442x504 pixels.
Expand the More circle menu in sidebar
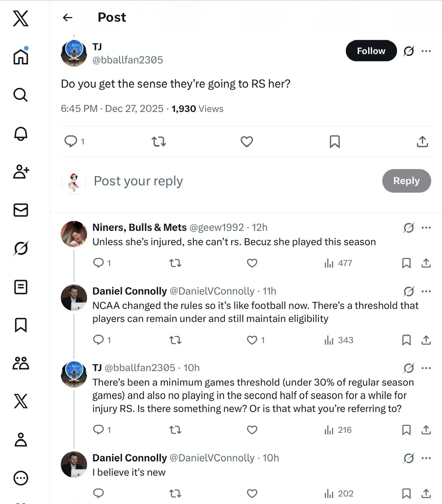coord(21,478)
